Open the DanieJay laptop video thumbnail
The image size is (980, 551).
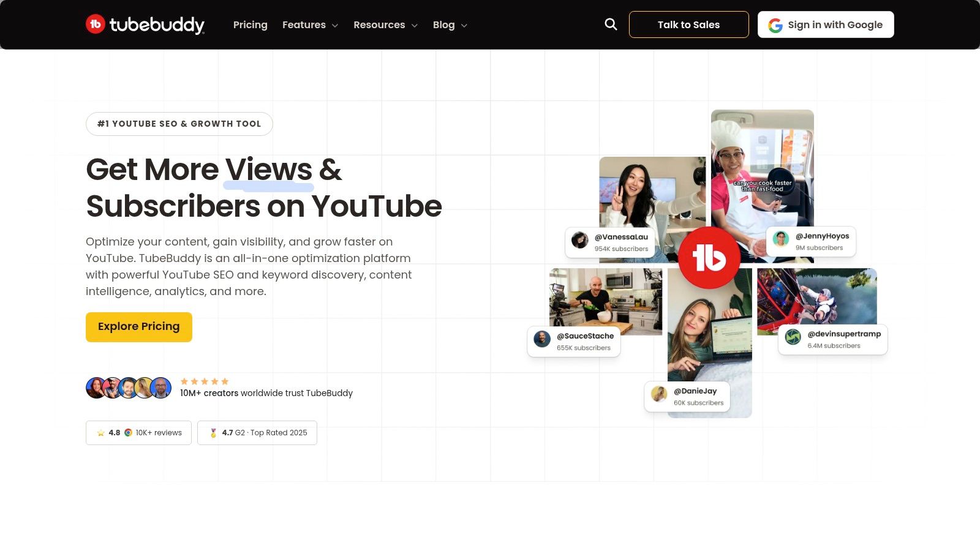tap(710, 343)
